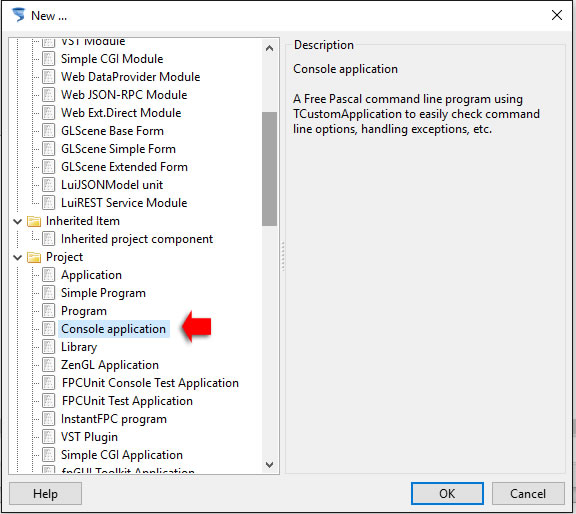Image resolution: width=576 pixels, height=514 pixels.
Task: Collapse the Project tree node
Action: (17, 258)
